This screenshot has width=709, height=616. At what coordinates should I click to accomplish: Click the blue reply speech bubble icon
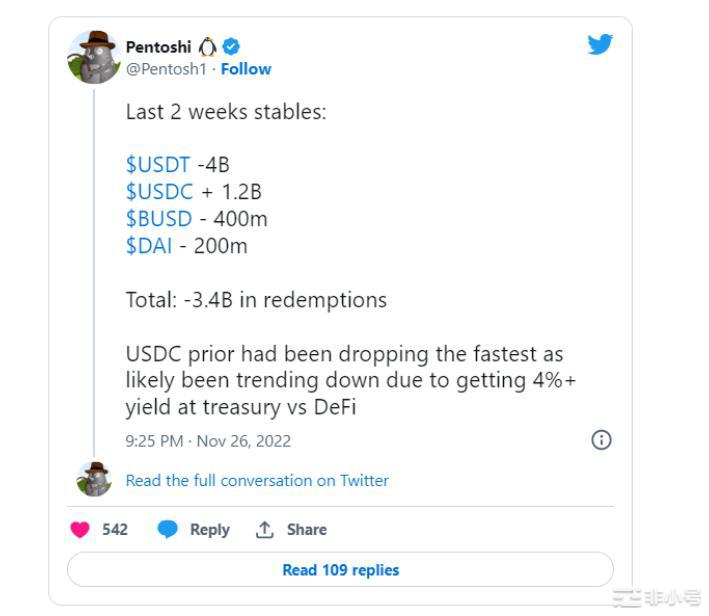pyautogui.click(x=169, y=529)
